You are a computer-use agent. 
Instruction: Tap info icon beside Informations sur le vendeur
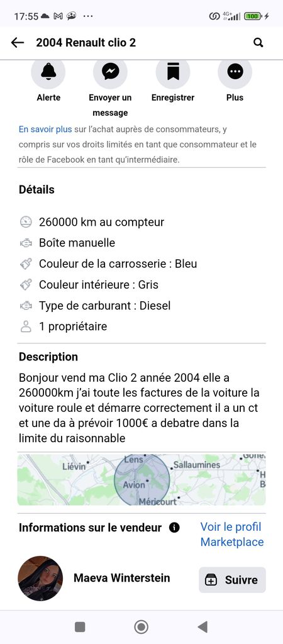(174, 528)
